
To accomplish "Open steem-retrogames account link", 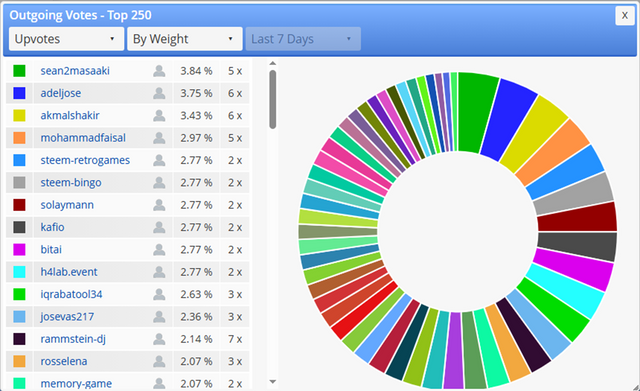I will click(x=85, y=160).
